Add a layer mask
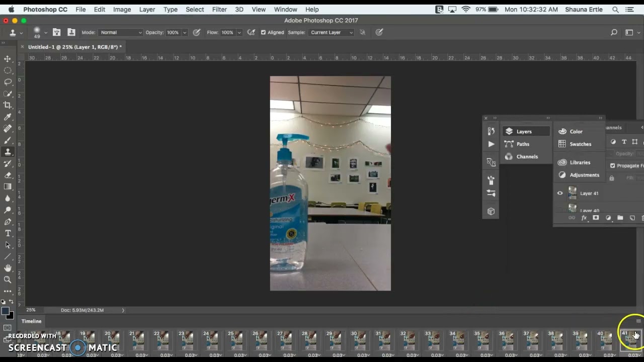 [x=596, y=218]
